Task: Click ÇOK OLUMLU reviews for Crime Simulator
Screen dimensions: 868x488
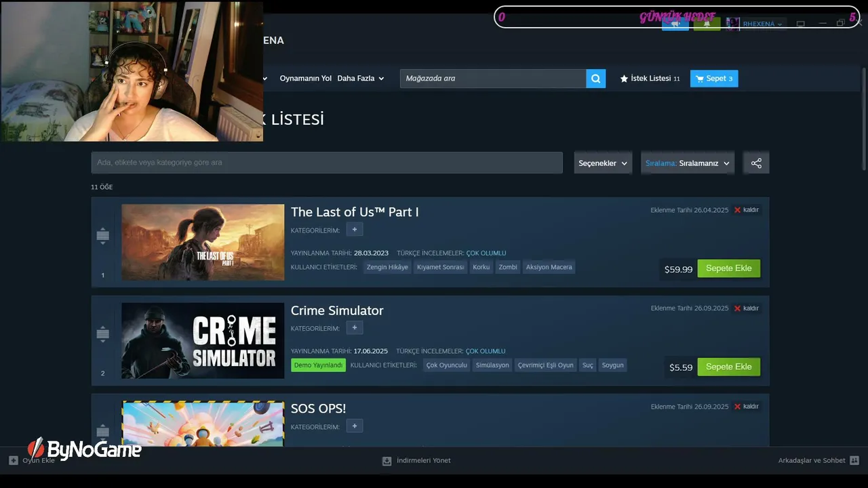Action: click(x=486, y=351)
